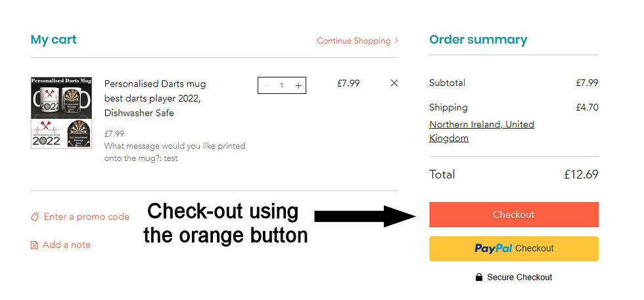Viewport: 644px width, 300px height.
Task: Click the chevron arrow beside Continue Shopping
Action: pos(396,41)
